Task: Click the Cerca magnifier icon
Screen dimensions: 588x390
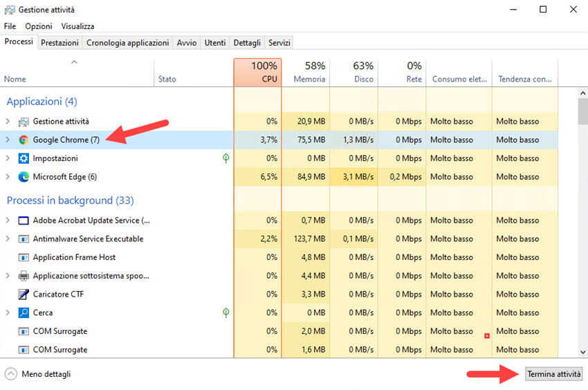Action: [24, 313]
